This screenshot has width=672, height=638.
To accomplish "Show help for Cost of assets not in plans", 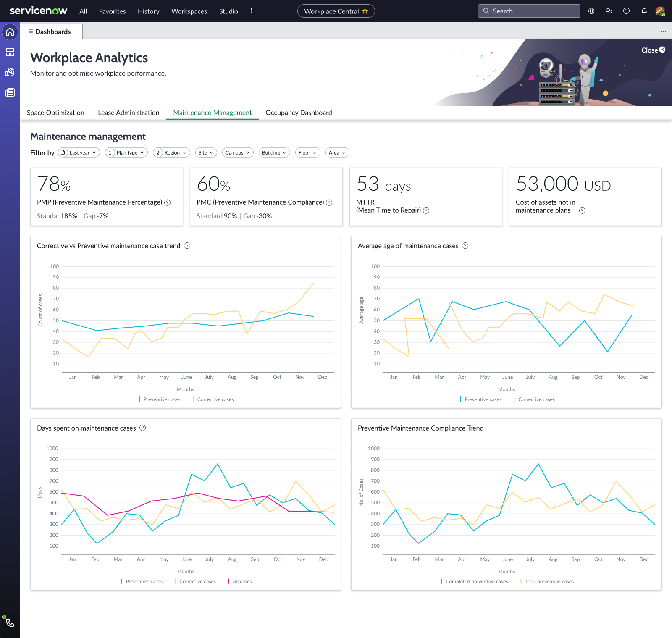I will [583, 210].
